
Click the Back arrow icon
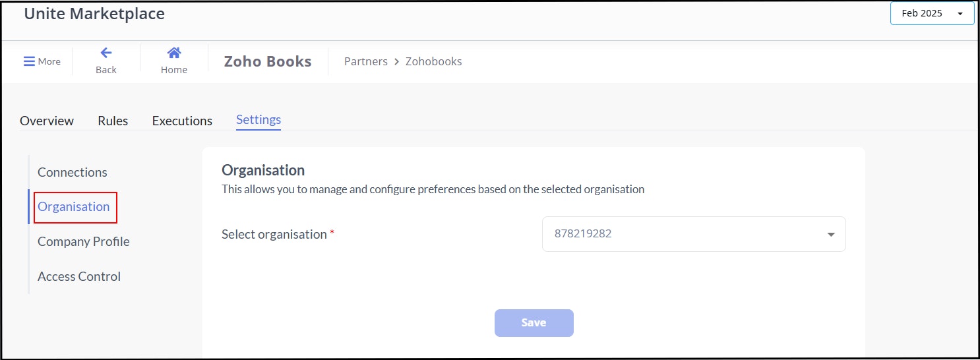point(106,53)
